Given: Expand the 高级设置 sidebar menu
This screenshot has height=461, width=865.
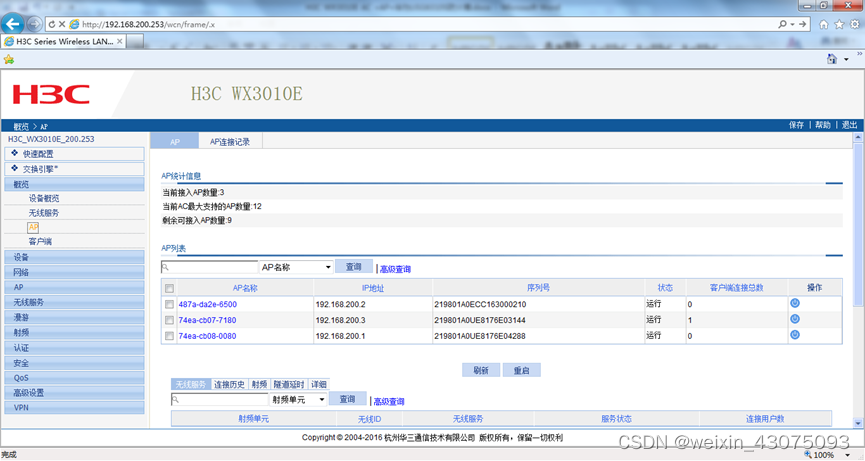Looking at the screenshot, I should [74, 393].
